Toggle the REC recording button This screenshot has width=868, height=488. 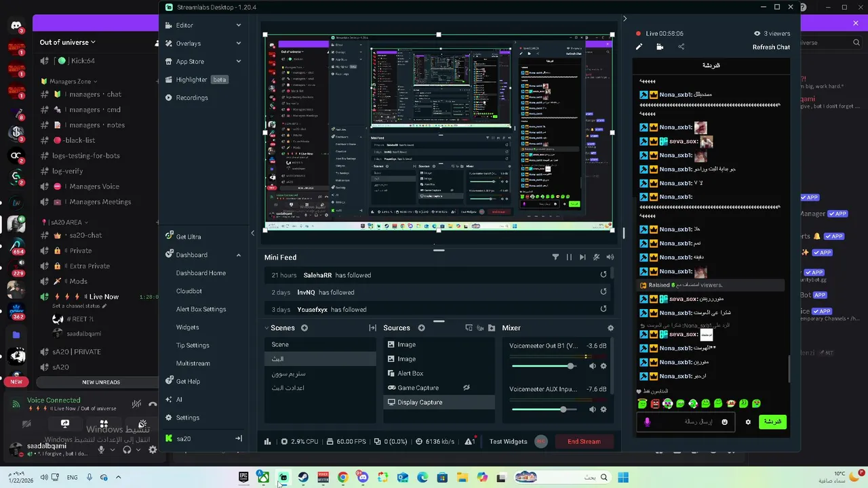540,441
